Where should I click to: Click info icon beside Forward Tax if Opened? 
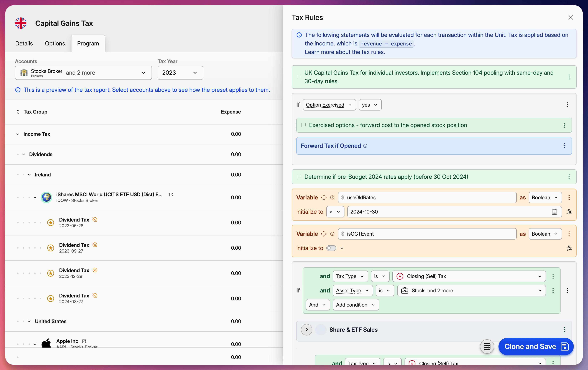tap(365, 146)
